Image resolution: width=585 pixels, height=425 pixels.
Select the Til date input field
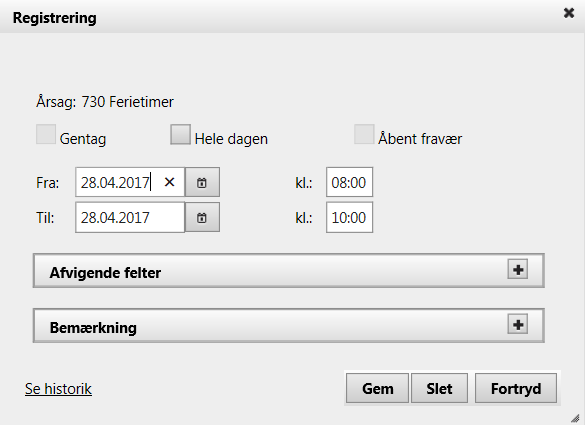[x=130, y=217]
